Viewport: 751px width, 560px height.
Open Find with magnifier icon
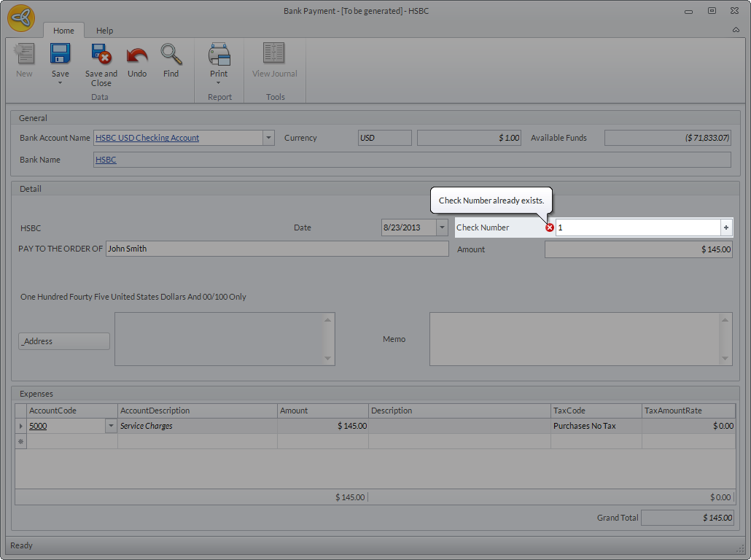(171, 55)
